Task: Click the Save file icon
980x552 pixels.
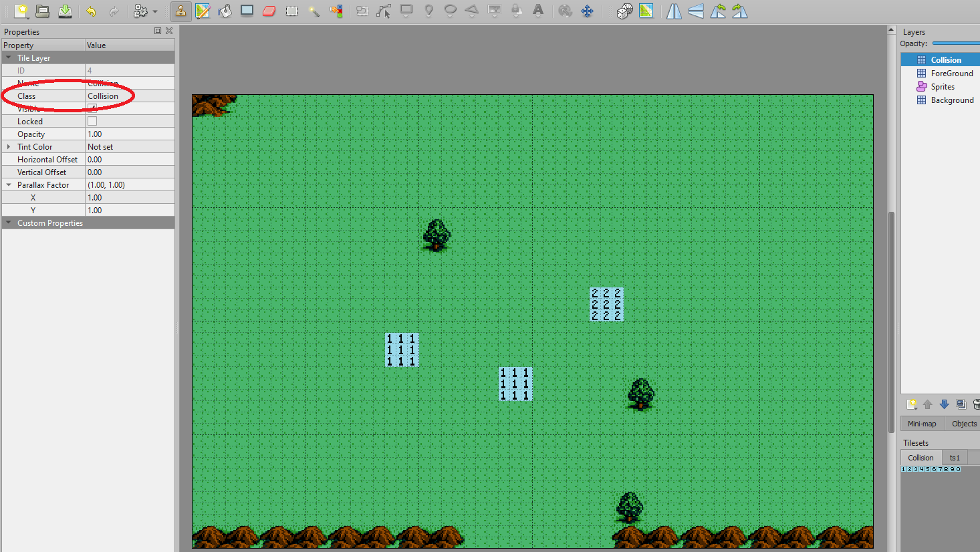Action: (65, 11)
